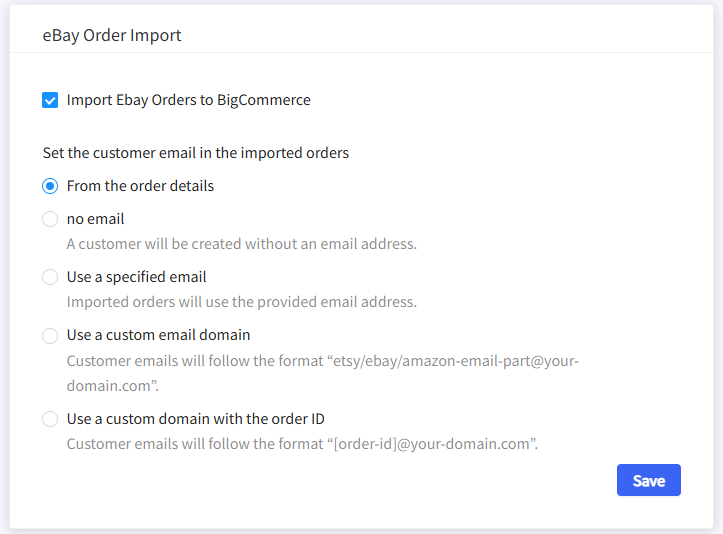723x534 pixels.
Task: Click the "Imported orders will use" helper text
Action: pos(241,302)
